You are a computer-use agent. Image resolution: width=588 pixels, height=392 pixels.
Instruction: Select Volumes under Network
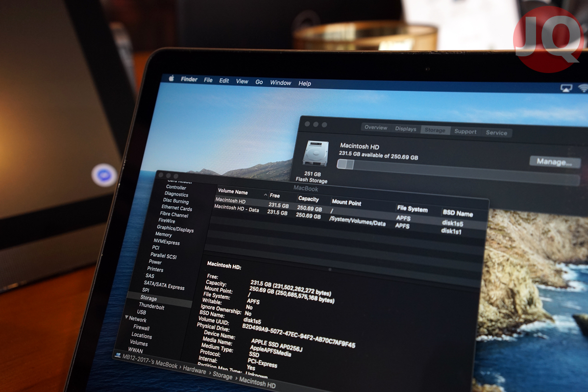tap(139, 343)
